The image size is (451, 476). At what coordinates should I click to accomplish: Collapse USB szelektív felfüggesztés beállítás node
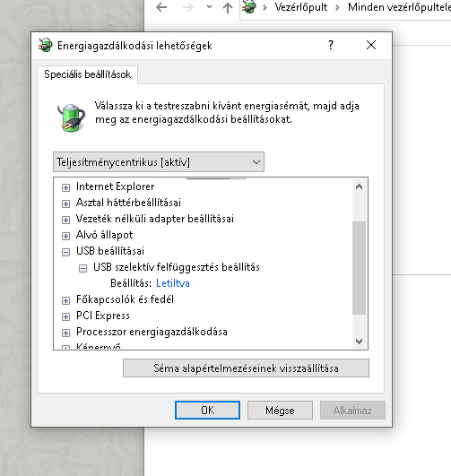click(82, 268)
